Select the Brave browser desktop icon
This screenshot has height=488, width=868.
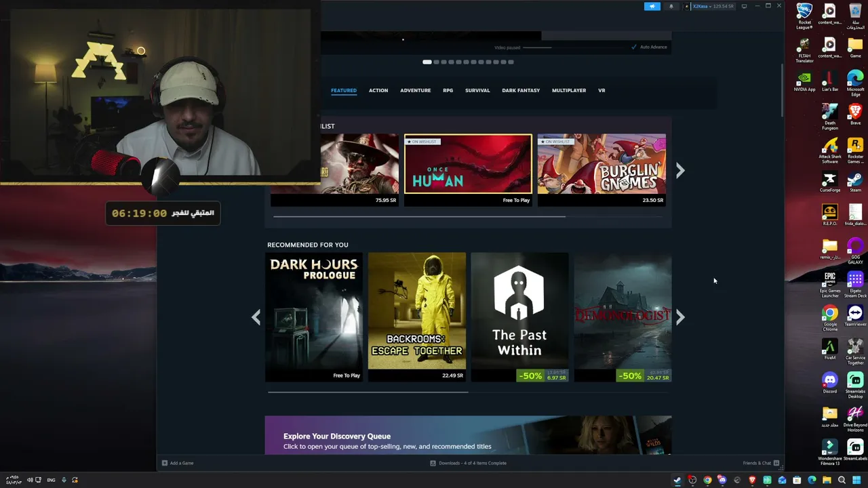[x=855, y=114]
